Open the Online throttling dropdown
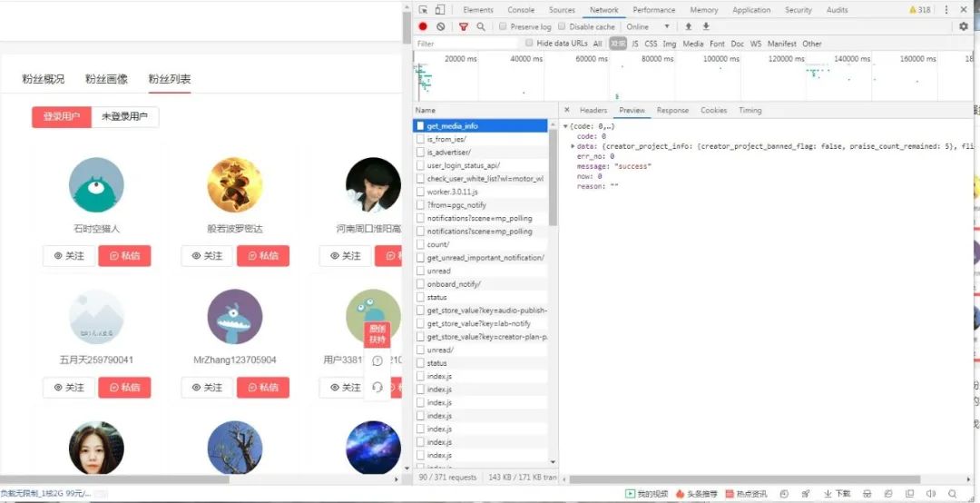 648,26
